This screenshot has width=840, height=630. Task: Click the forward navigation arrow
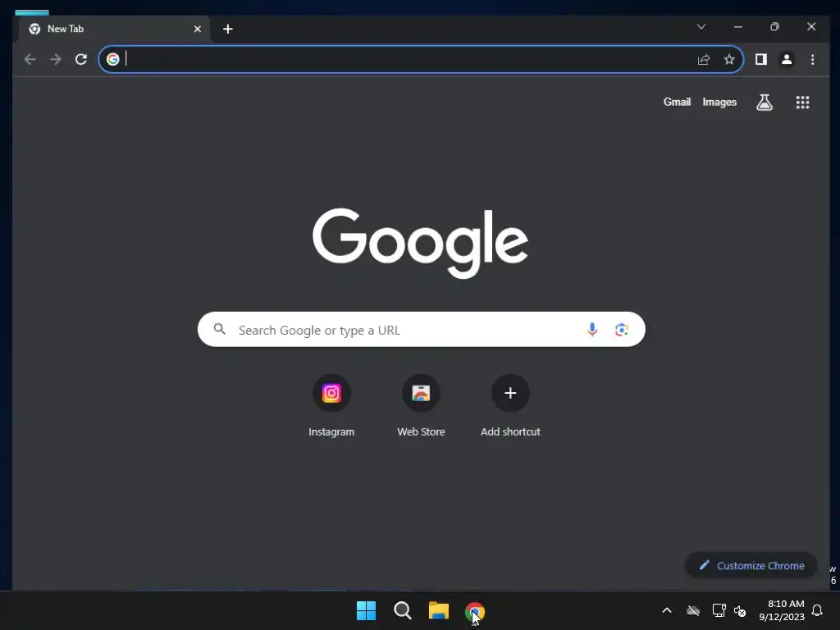[x=55, y=59]
